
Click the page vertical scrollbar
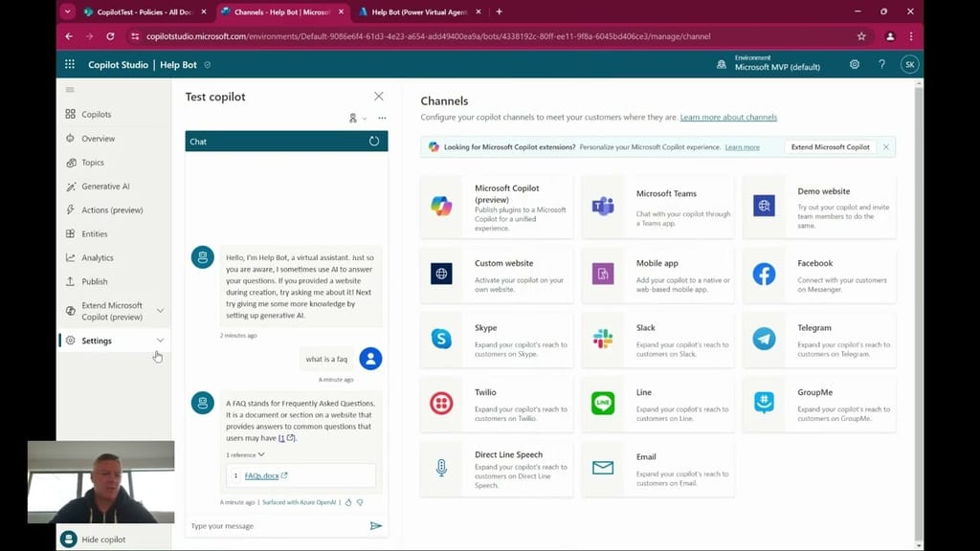(x=919, y=287)
